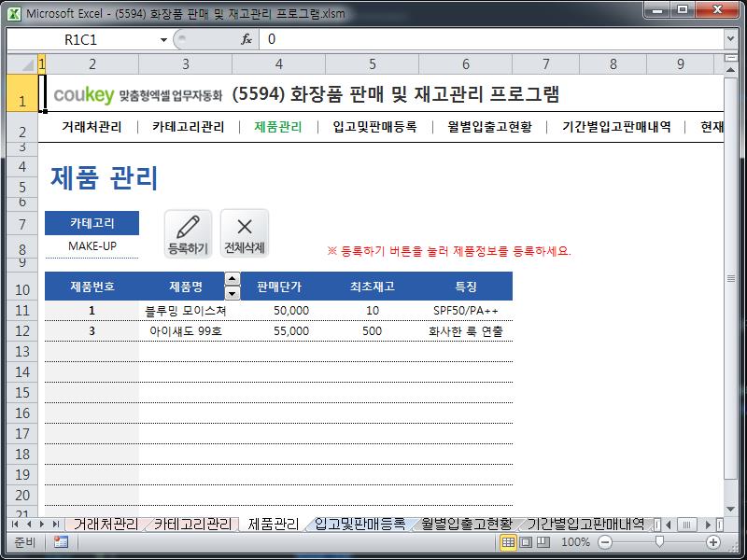This screenshot has width=747, height=560.
Task: Select price cell 50,000
Action: pyautogui.click(x=278, y=311)
